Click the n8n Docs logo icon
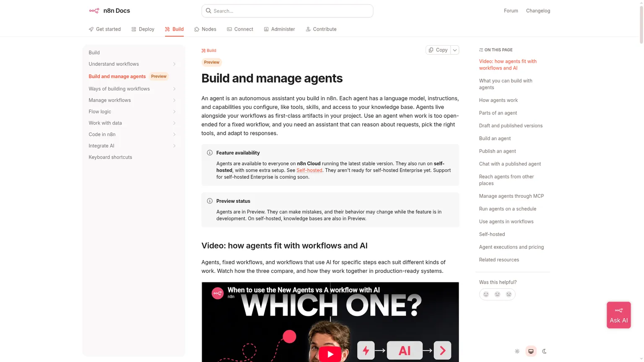 (94, 11)
